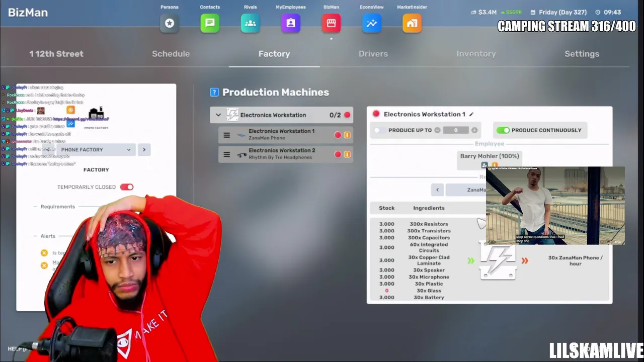The height and width of the screenshot is (362, 644).
Task: Click the Rhythm By Tre headphones icon
Action: (x=241, y=154)
